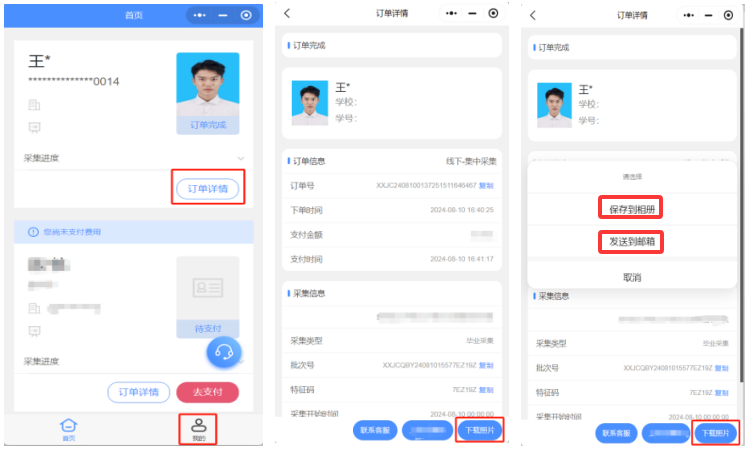Open 订单详情 on the completed order card
The width and height of the screenshot is (745, 449).
point(208,189)
